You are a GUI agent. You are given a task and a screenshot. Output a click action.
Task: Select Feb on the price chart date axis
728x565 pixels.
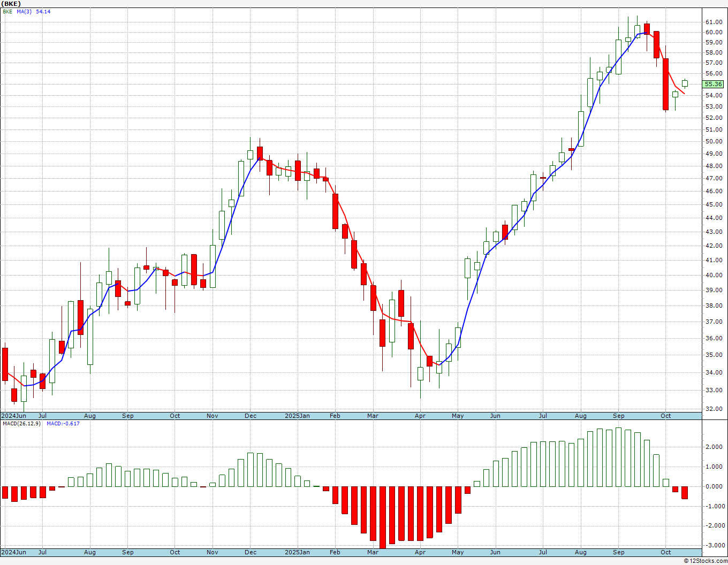tap(335, 416)
